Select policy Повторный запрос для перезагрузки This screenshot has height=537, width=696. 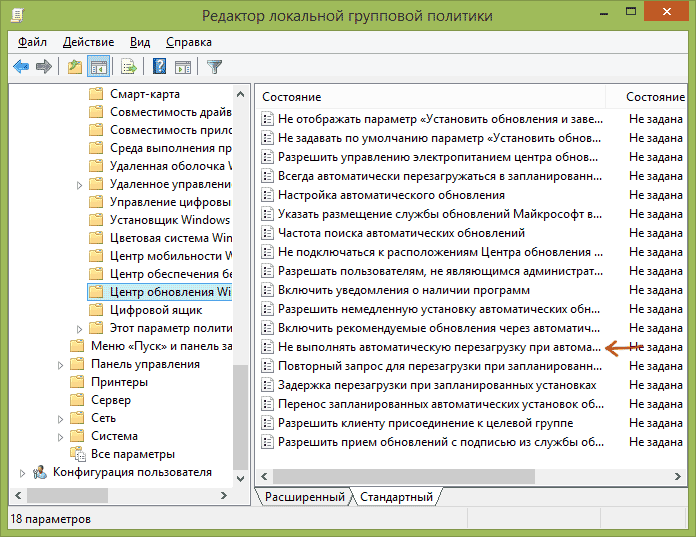pos(440,366)
